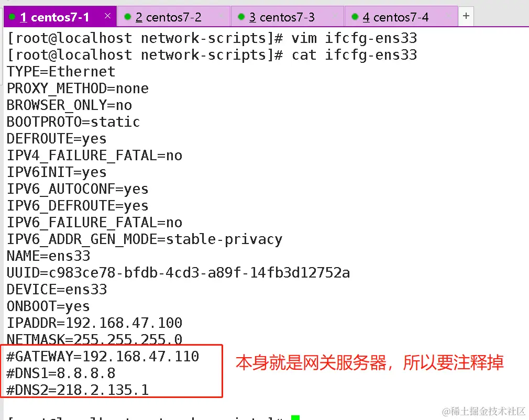
Task: Close the centos7-3 session tab
Action: pyautogui.click(x=335, y=16)
